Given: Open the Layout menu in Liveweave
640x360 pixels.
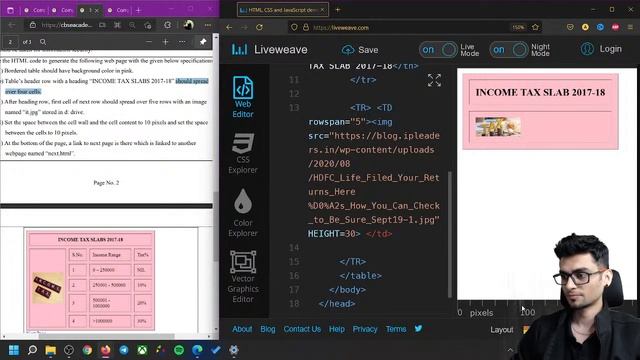Looking at the screenshot, I should [502, 329].
